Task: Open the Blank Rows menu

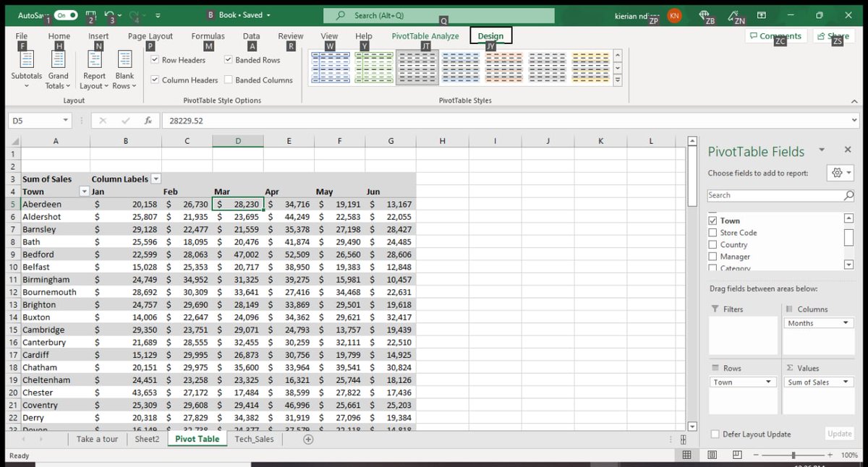Action: [x=124, y=71]
